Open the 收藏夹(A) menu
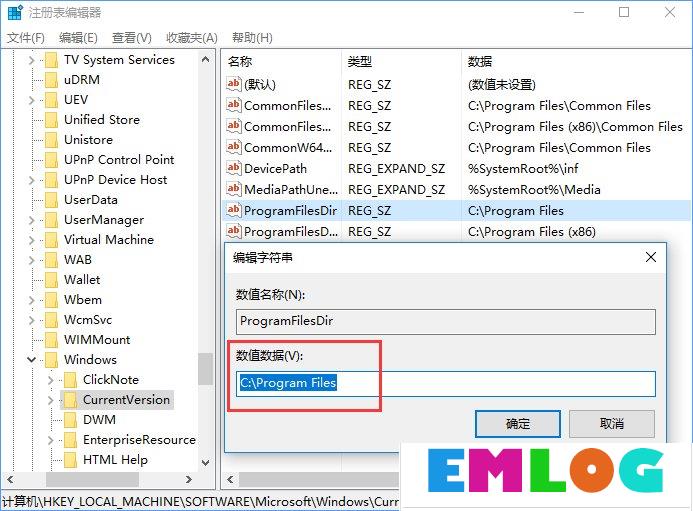 click(x=191, y=38)
